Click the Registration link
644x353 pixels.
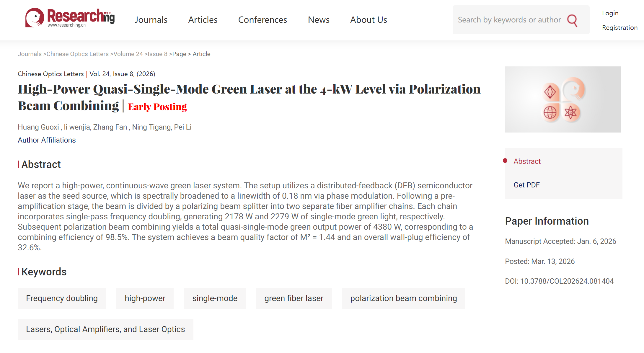(x=619, y=27)
